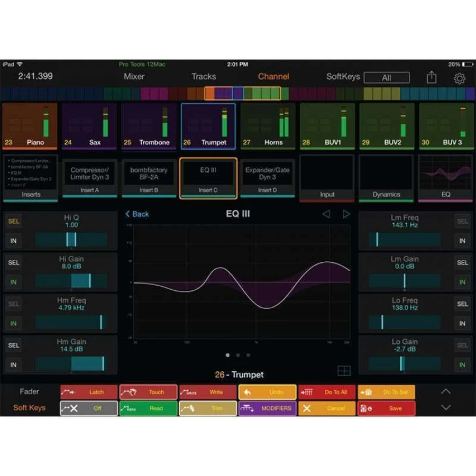The width and height of the screenshot is (476, 476).
Task: Go to next EQ III page arrow
Action: [x=346, y=214]
